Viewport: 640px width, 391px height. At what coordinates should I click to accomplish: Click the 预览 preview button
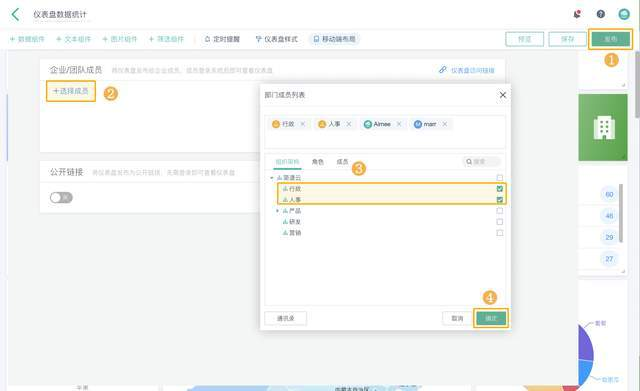tap(524, 39)
